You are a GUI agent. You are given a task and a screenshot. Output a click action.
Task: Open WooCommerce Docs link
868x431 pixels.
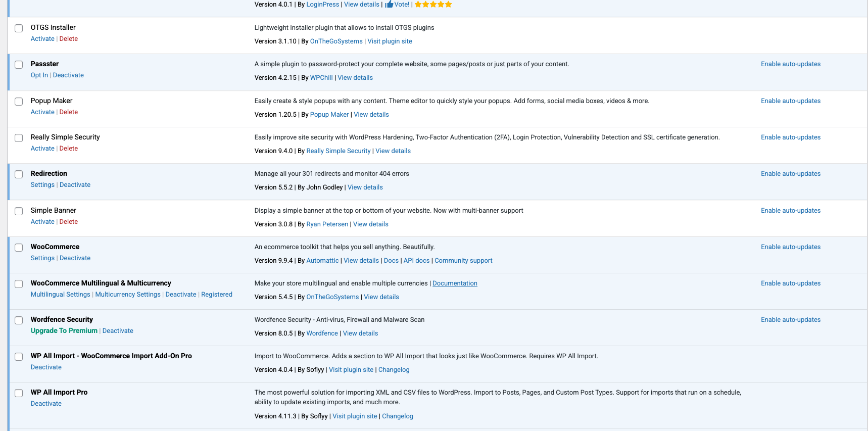coord(391,261)
